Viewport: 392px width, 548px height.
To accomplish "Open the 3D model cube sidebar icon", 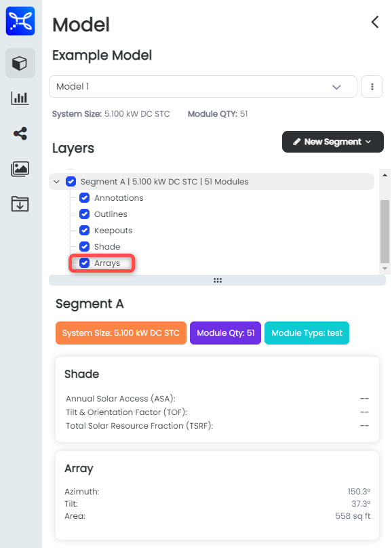I will 20,63.
